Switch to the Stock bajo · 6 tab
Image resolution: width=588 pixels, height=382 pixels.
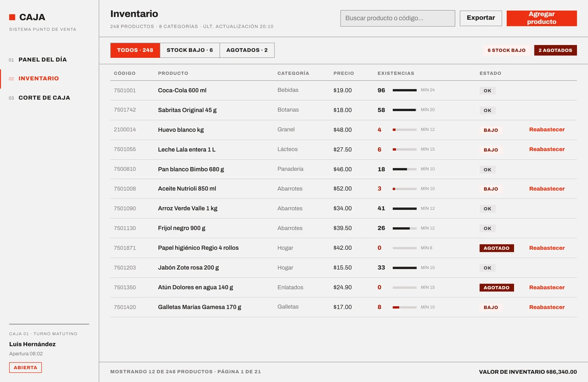click(x=190, y=50)
